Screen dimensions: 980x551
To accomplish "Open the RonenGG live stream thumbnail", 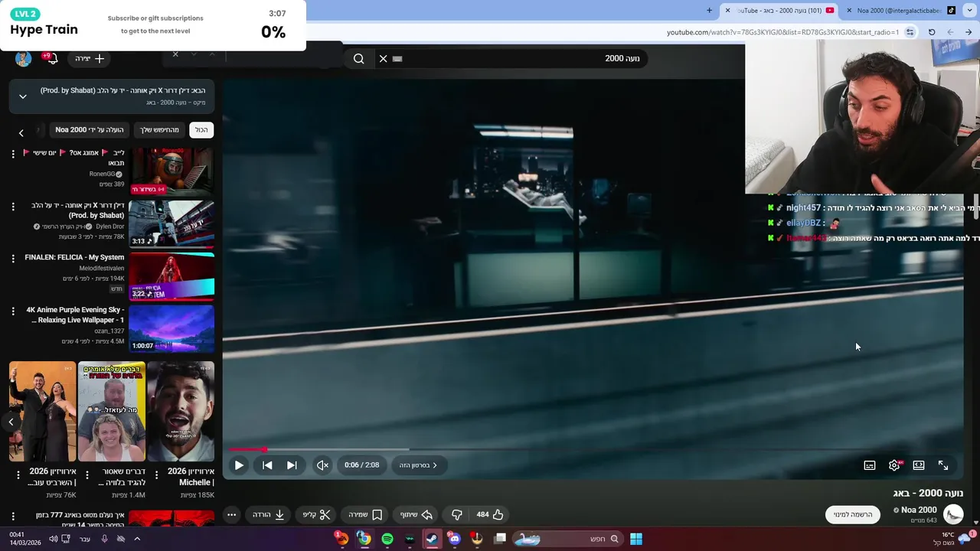I will (171, 171).
